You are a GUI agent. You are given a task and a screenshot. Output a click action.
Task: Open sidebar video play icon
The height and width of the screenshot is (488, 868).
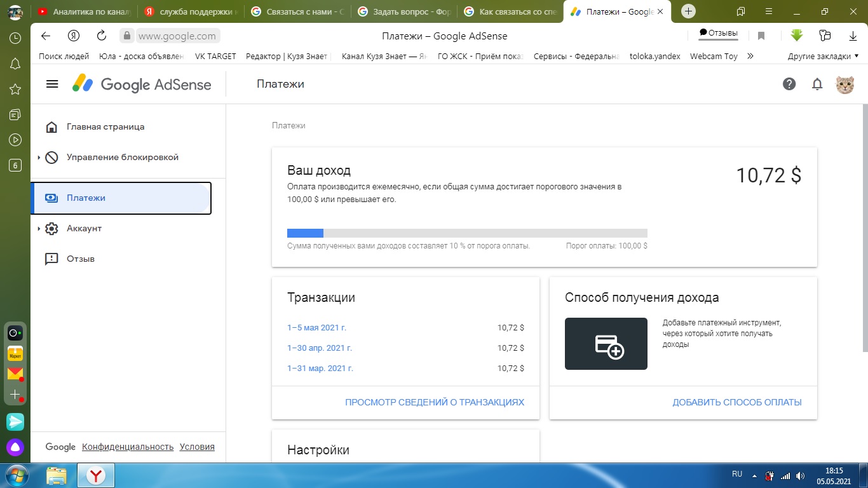15,140
